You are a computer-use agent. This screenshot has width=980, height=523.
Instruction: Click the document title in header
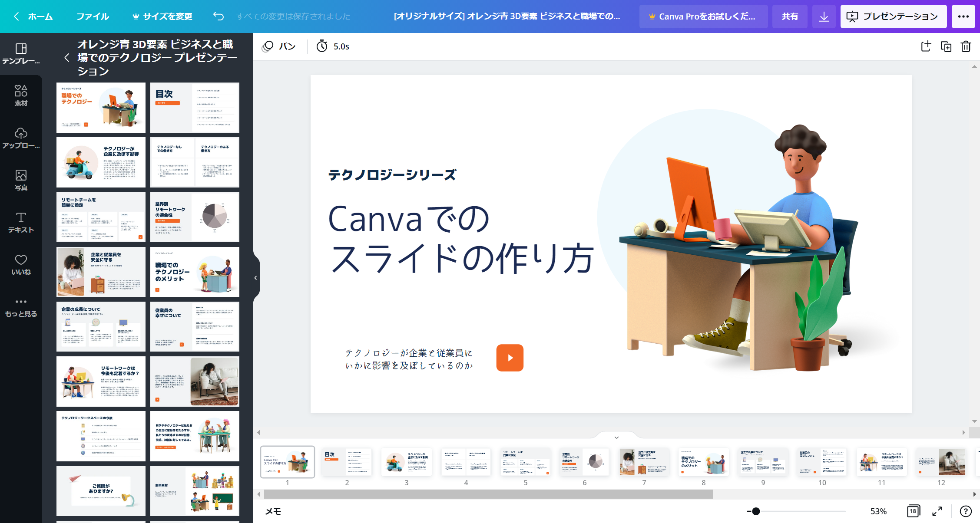click(x=507, y=16)
